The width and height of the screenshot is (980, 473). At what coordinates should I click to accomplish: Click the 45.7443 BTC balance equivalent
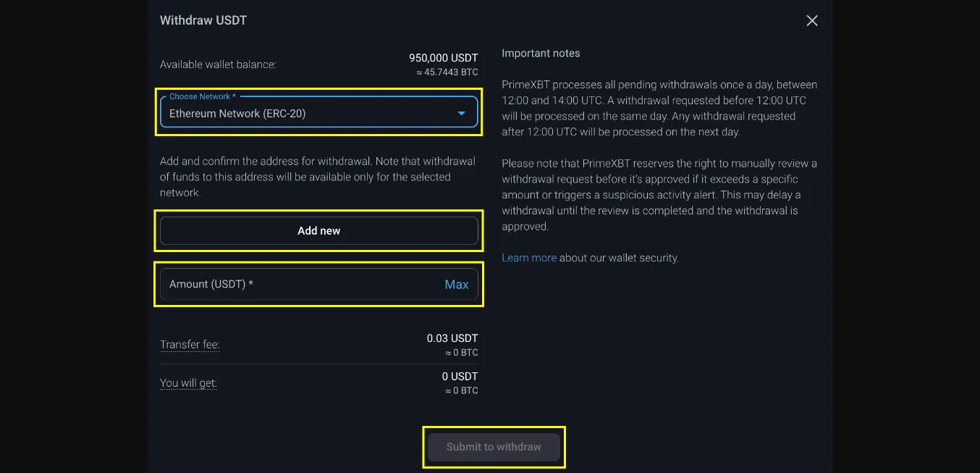click(x=447, y=72)
